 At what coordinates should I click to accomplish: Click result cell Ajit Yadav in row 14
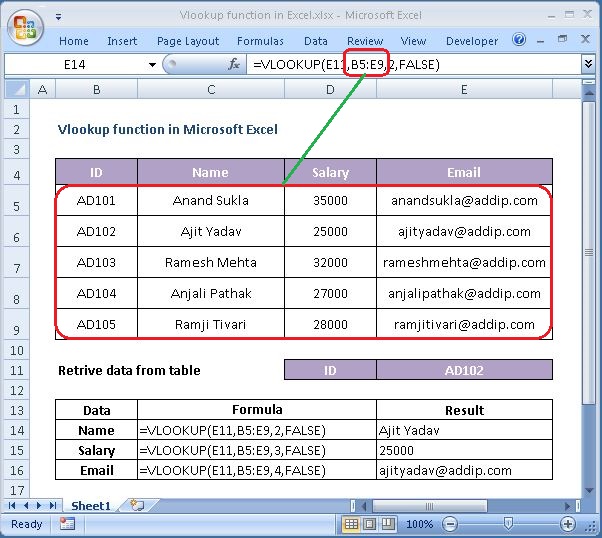click(464, 430)
